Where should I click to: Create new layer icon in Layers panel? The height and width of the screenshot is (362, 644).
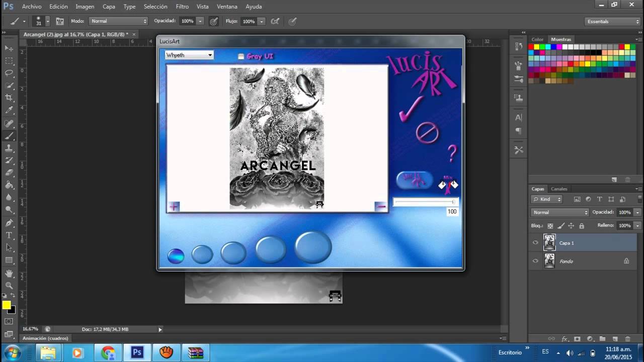615,339
